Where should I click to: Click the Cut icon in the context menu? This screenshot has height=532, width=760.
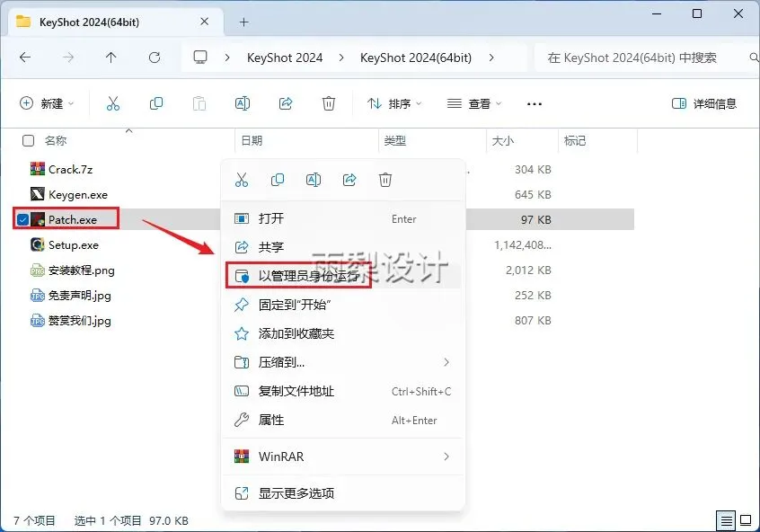point(242,180)
